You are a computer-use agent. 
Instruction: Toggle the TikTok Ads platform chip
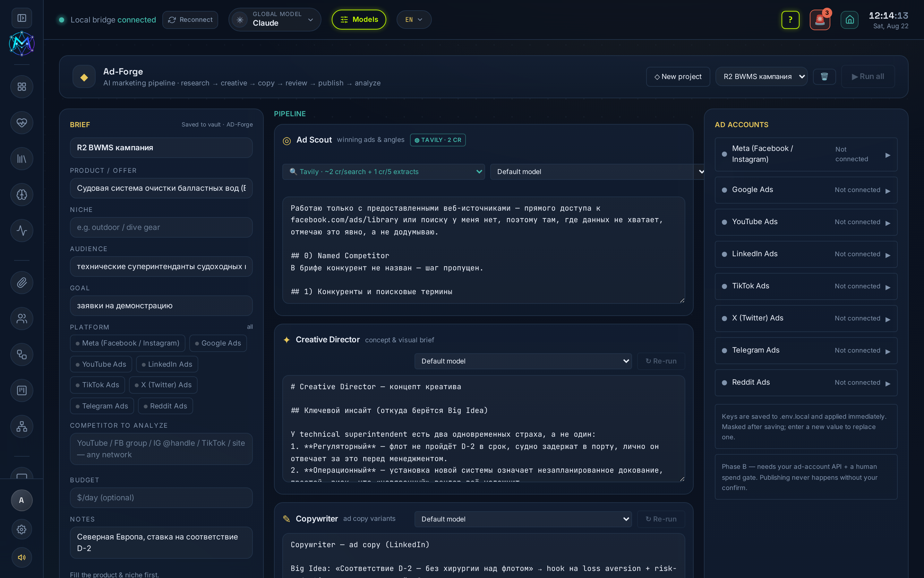pos(97,385)
